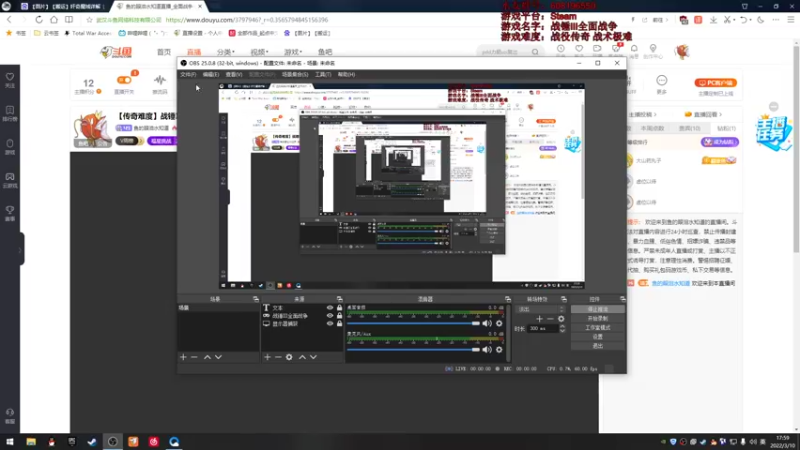
Task: Open source properties with the gear icon
Action: pyautogui.click(x=289, y=357)
